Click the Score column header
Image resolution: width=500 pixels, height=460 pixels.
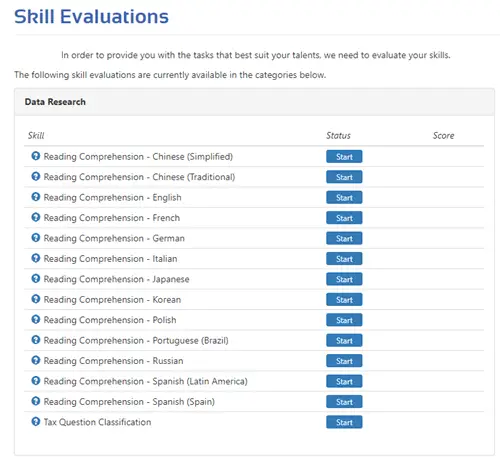coord(443,135)
